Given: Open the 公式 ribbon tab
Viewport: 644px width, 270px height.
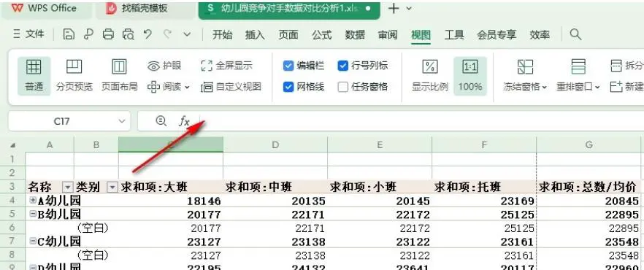Looking at the screenshot, I should click(321, 35).
